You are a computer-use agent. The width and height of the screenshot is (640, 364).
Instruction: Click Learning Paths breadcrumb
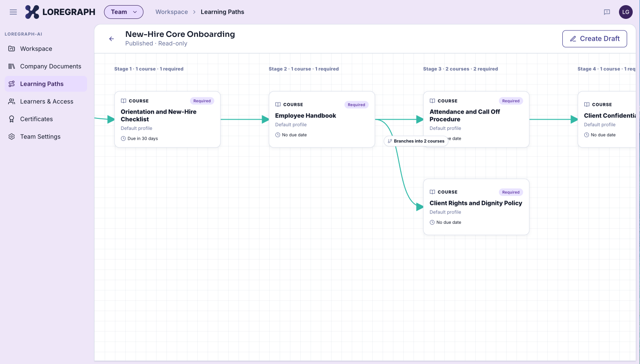coord(222,12)
